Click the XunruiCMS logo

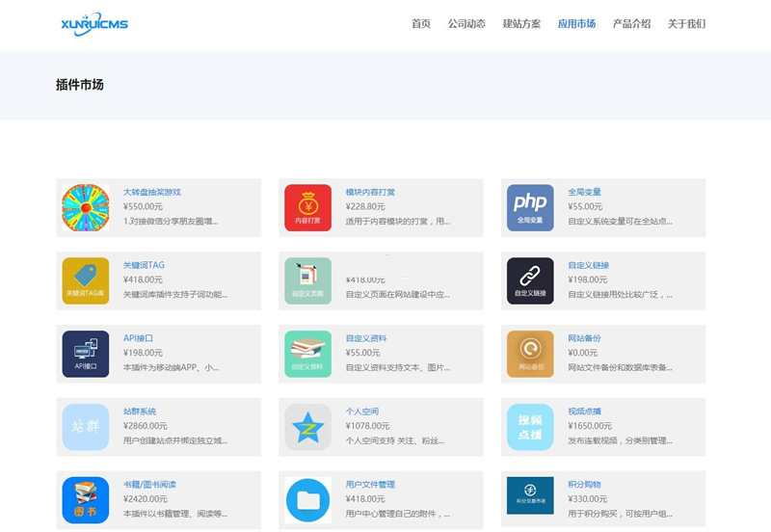(x=94, y=24)
